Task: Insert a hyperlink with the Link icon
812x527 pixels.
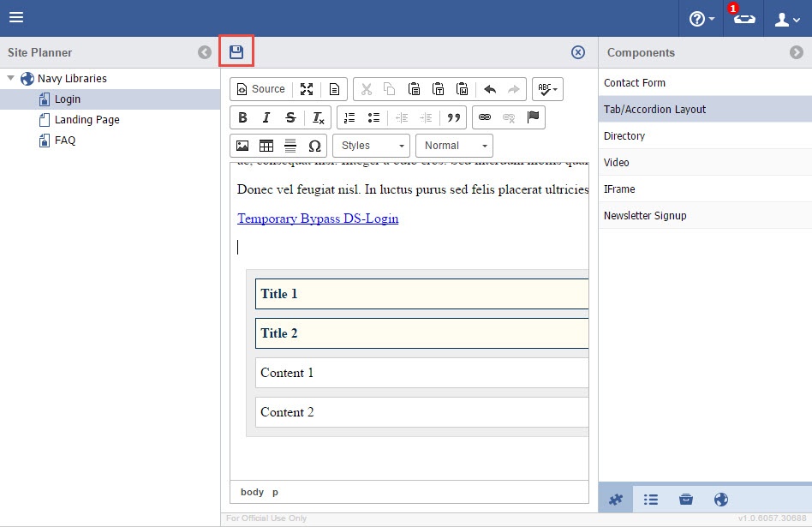Action: 485,117
